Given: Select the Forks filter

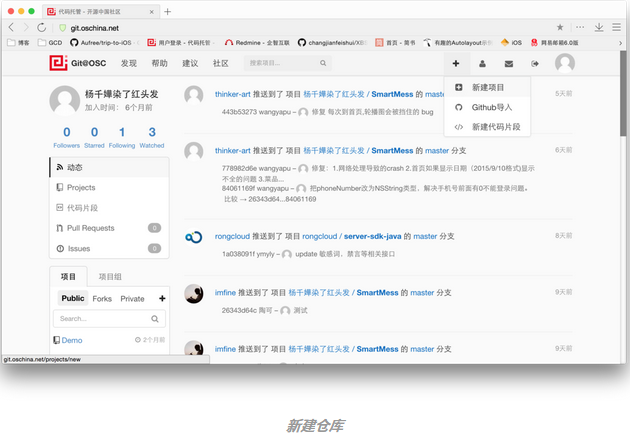Looking at the screenshot, I should [102, 298].
